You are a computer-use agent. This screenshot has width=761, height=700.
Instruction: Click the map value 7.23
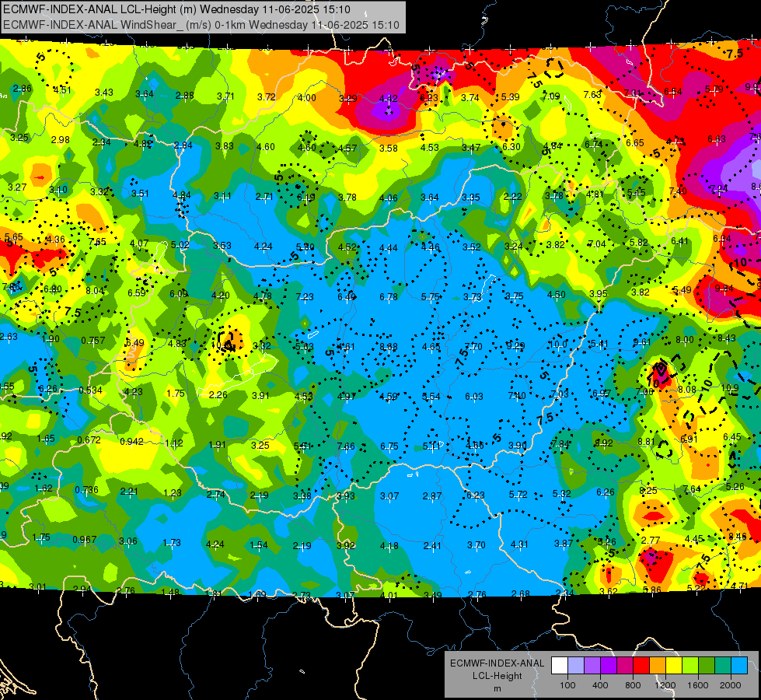(305, 297)
